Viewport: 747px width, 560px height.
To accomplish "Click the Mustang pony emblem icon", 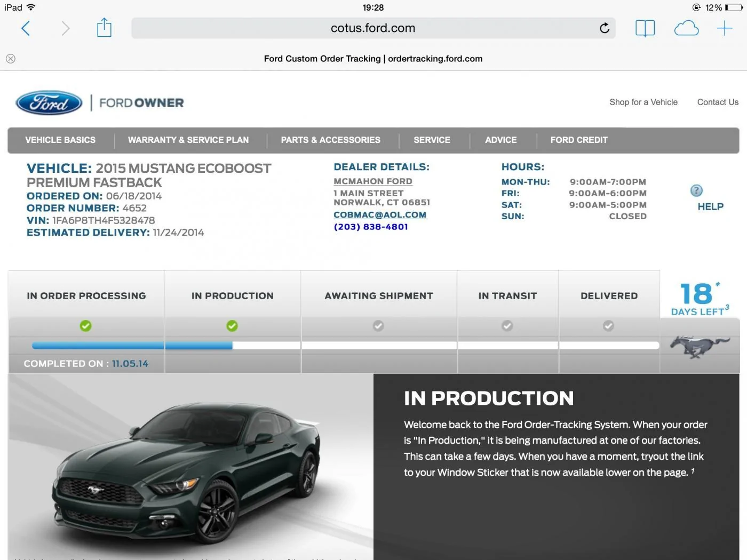I will 700,346.
